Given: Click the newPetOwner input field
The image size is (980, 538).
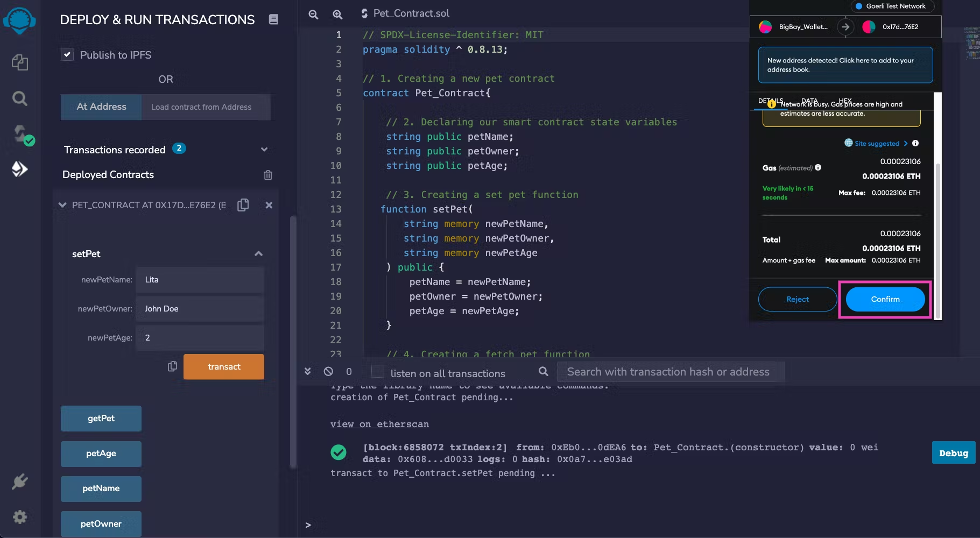Looking at the screenshot, I should point(200,309).
